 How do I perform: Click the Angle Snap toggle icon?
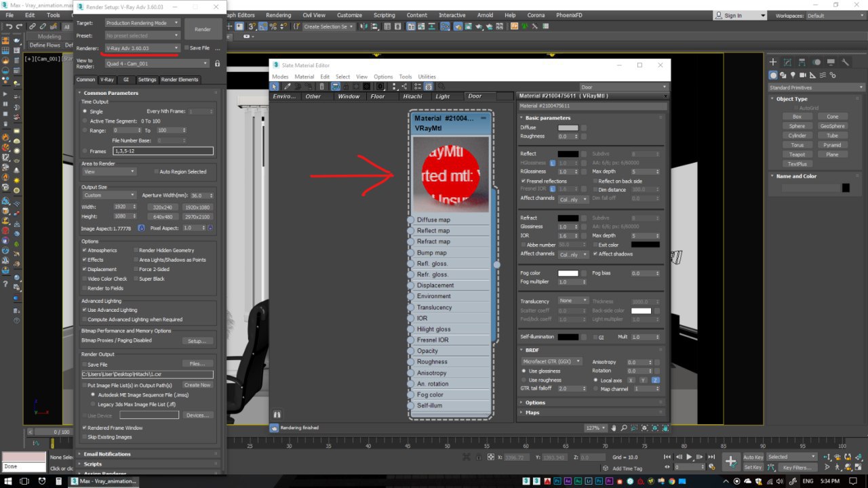262,26
